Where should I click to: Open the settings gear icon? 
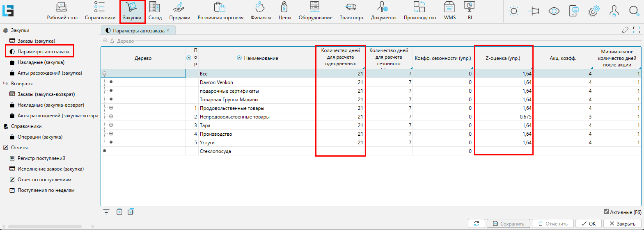tap(594, 11)
